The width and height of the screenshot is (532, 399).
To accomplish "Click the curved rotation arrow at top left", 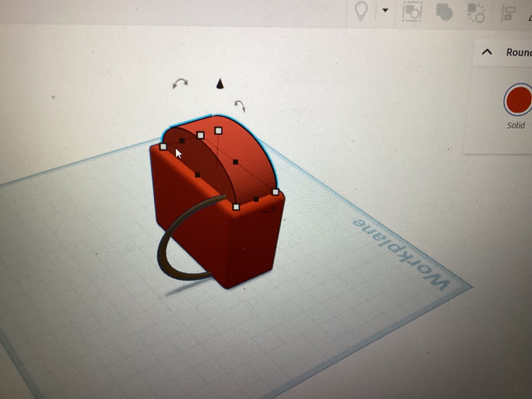I will (180, 83).
